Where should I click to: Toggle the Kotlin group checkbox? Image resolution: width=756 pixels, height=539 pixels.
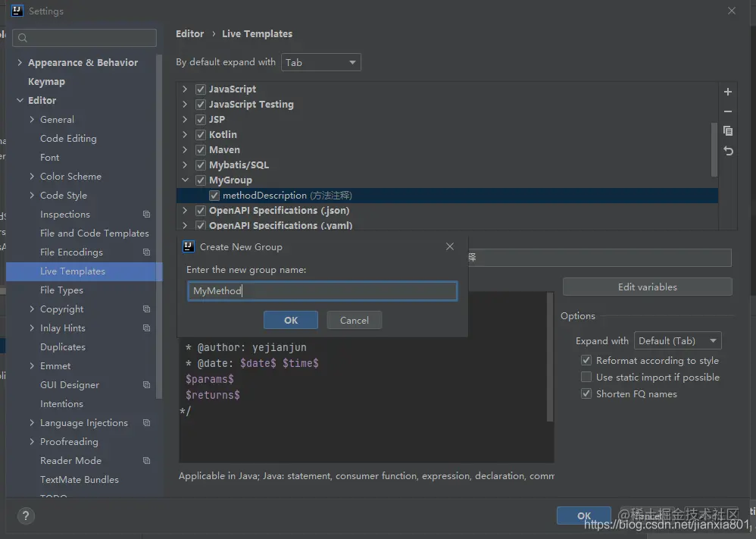pos(201,135)
